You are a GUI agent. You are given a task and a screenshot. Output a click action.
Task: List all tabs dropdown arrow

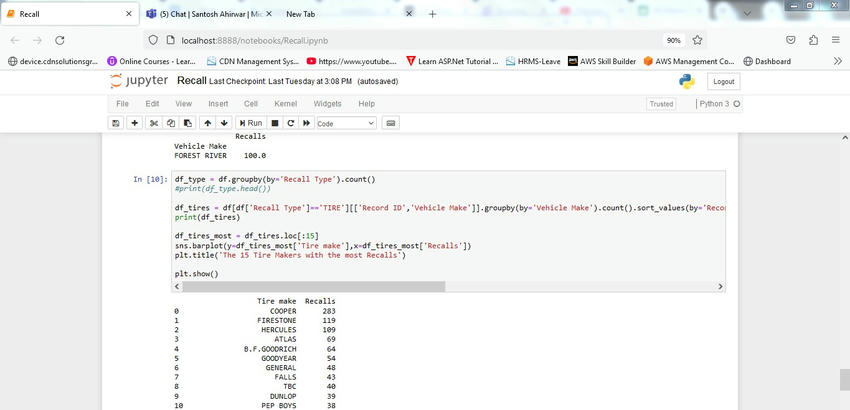748,14
